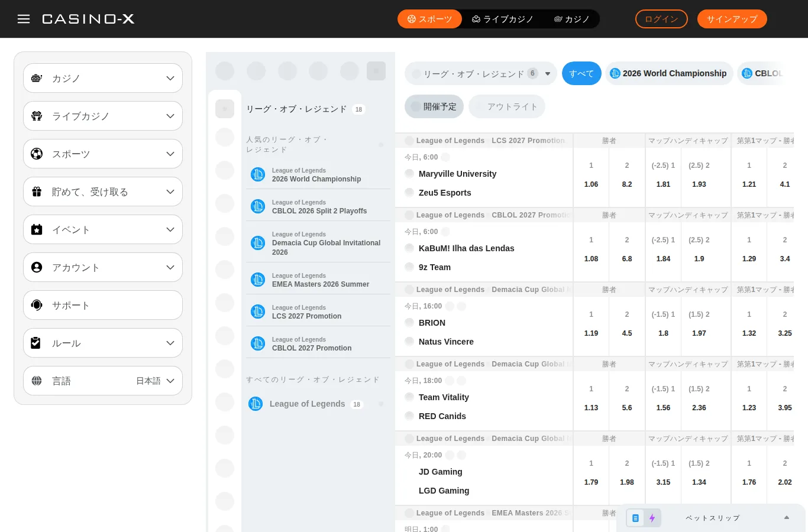Image resolution: width=808 pixels, height=532 pixels.
Task: Select the アウトライト filter pill
Action: coord(507,106)
